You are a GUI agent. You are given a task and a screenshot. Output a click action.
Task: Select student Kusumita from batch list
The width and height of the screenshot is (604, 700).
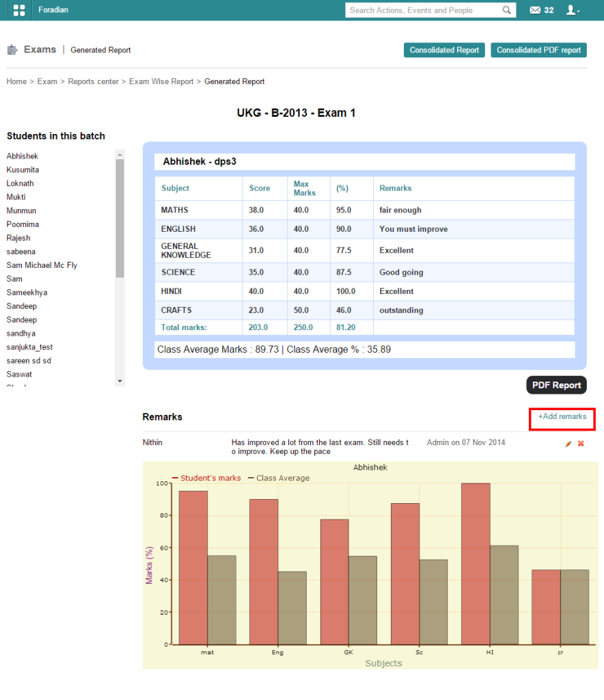pos(23,170)
